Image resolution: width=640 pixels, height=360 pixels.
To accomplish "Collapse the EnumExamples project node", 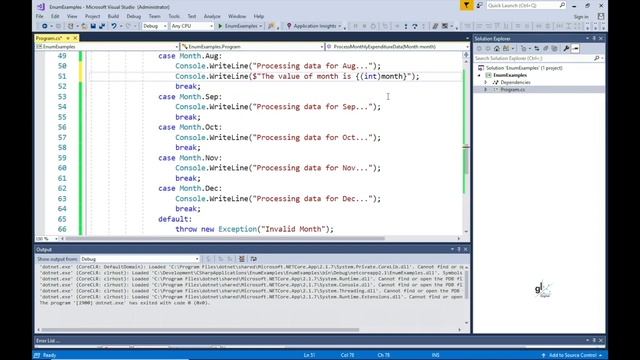I will pos(480,76).
